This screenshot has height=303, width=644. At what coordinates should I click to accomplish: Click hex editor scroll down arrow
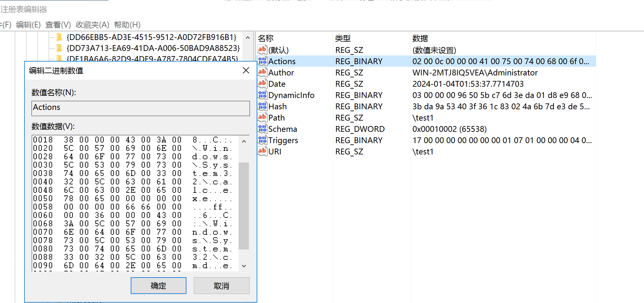click(x=244, y=266)
